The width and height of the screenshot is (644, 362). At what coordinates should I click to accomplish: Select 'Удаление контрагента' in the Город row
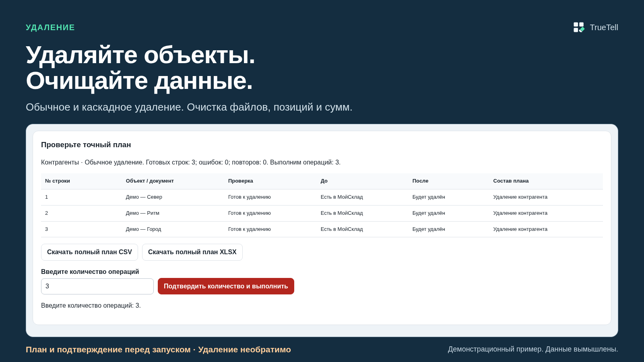click(x=520, y=229)
